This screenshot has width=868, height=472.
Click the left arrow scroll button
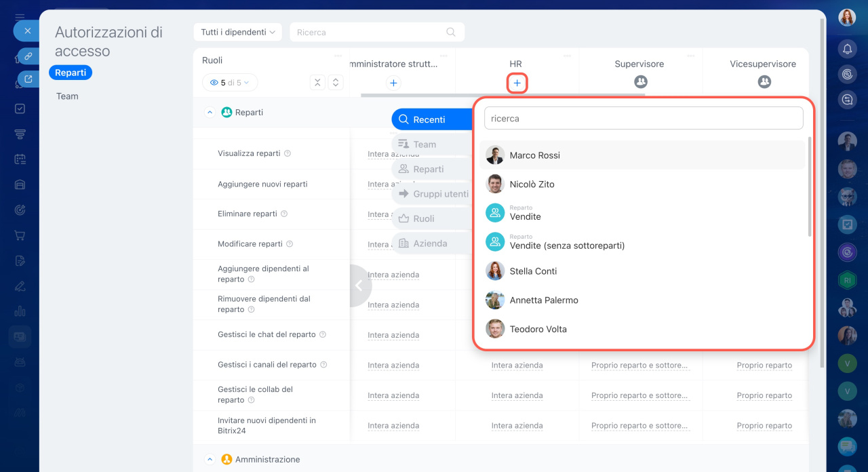click(x=359, y=286)
